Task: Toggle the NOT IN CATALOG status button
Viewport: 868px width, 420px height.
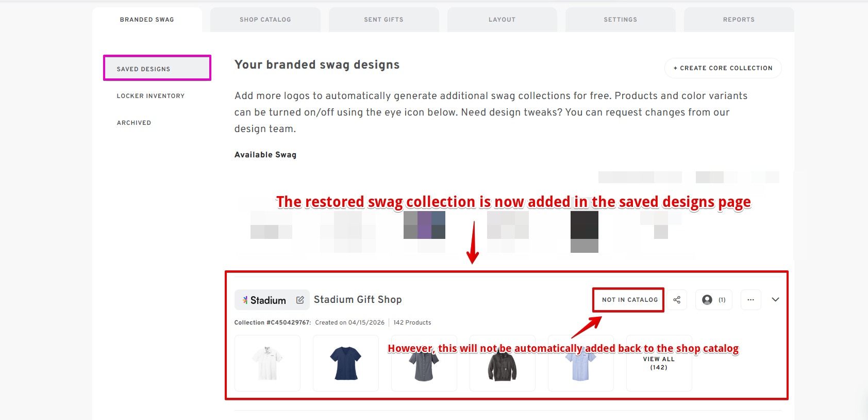Action: [x=629, y=300]
